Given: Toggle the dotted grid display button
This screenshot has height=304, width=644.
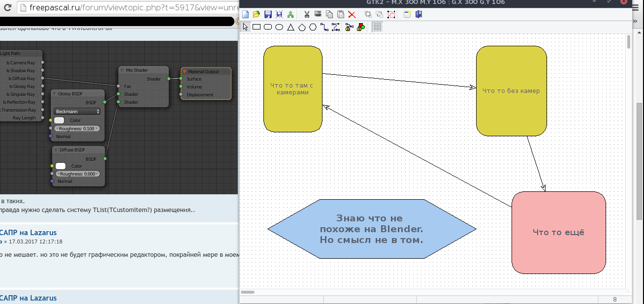Looking at the screenshot, I should click(x=377, y=27).
